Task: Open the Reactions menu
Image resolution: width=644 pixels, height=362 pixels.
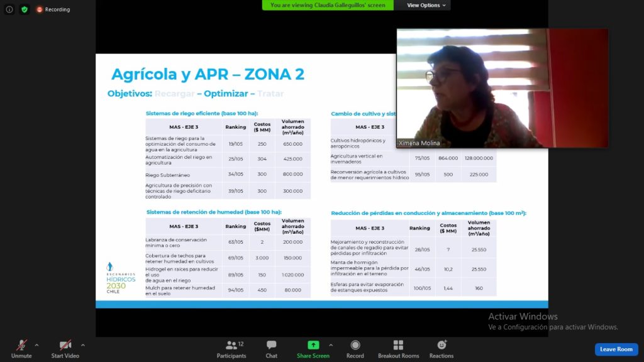Action: pos(441,346)
